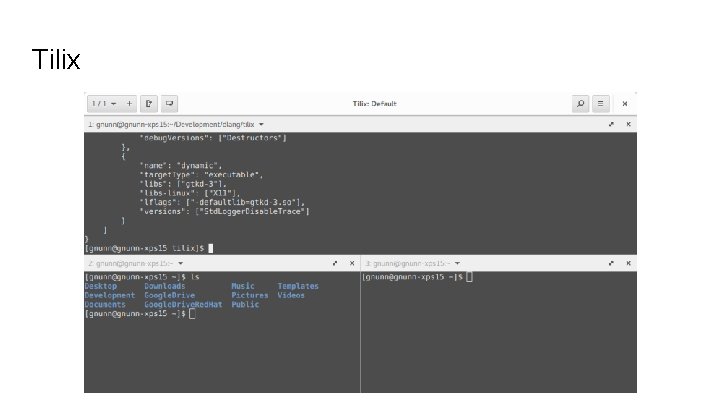Close terminal 3 pane
The height and width of the screenshot is (405, 720).
[x=629, y=264]
